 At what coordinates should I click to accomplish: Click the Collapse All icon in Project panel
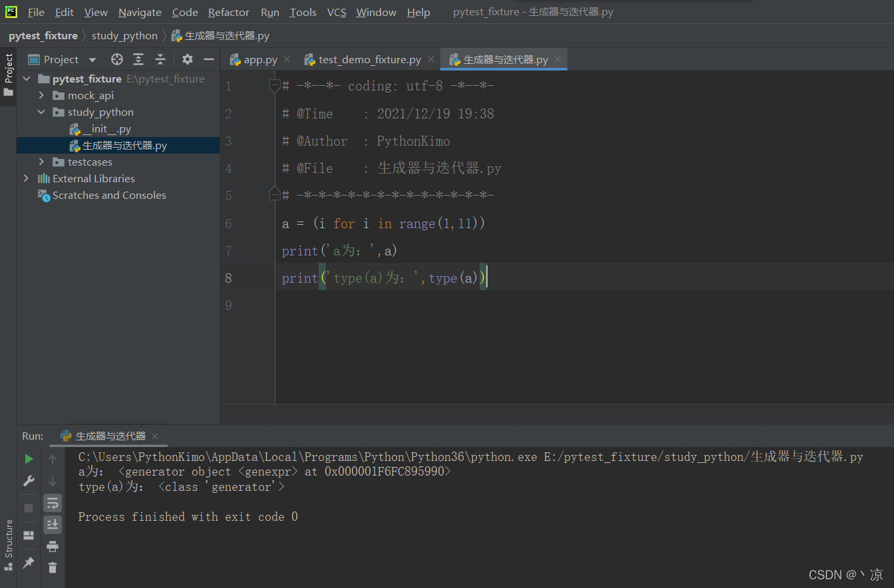pyautogui.click(x=160, y=59)
